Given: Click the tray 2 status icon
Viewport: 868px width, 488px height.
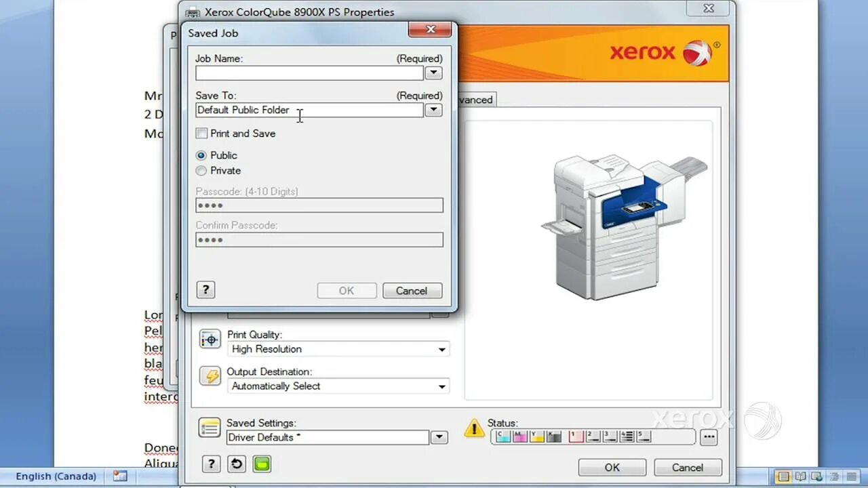Looking at the screenshot, I should 593,436.
